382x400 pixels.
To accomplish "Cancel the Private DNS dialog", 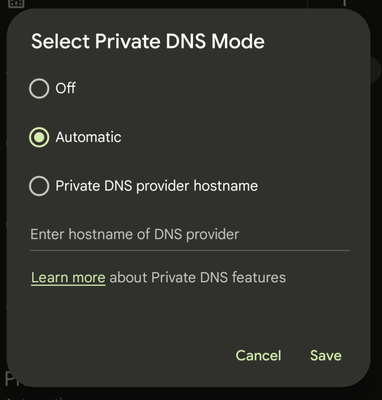I will (258, 355).
